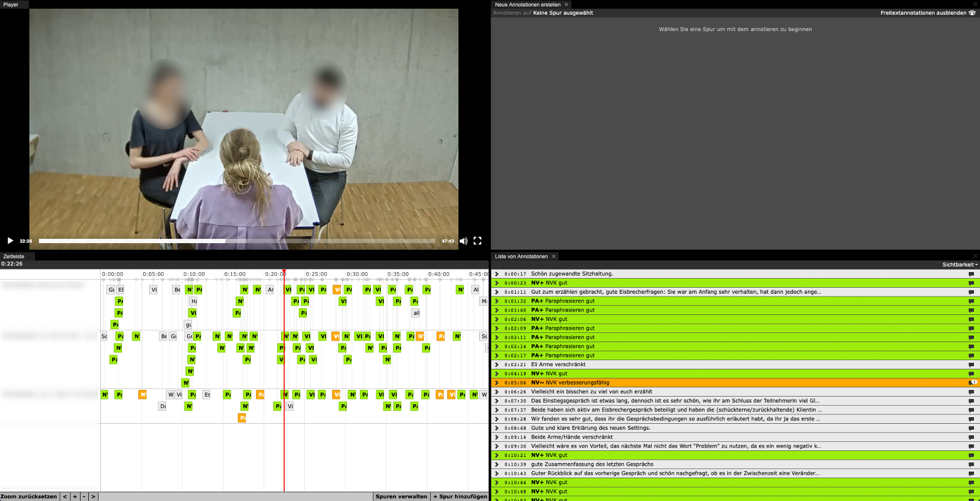
Task: Expand the 0:01:32 Paraphrasieren gut annotation
Action: coord(497,301)
